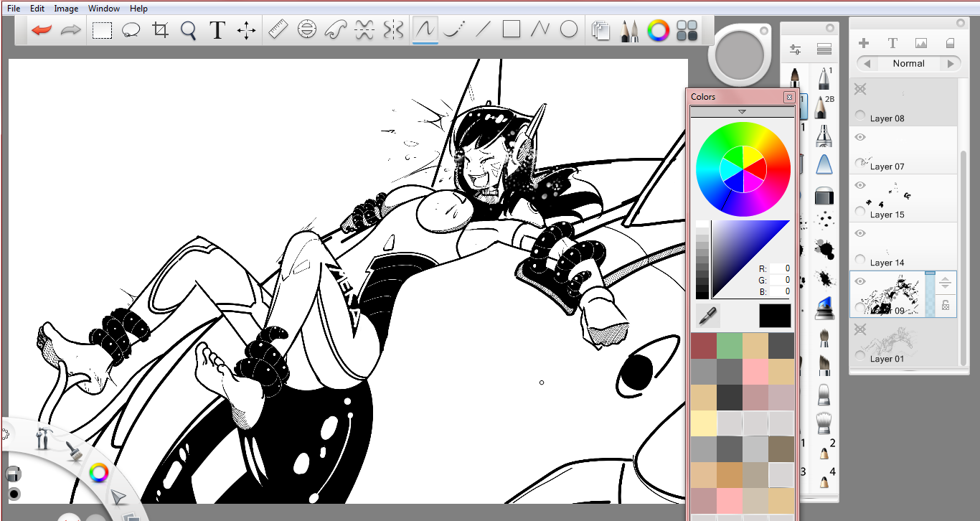This screenshot has height=521, width=980.
Task: Select the Oval shape tool
Action: tap(569, 29)
